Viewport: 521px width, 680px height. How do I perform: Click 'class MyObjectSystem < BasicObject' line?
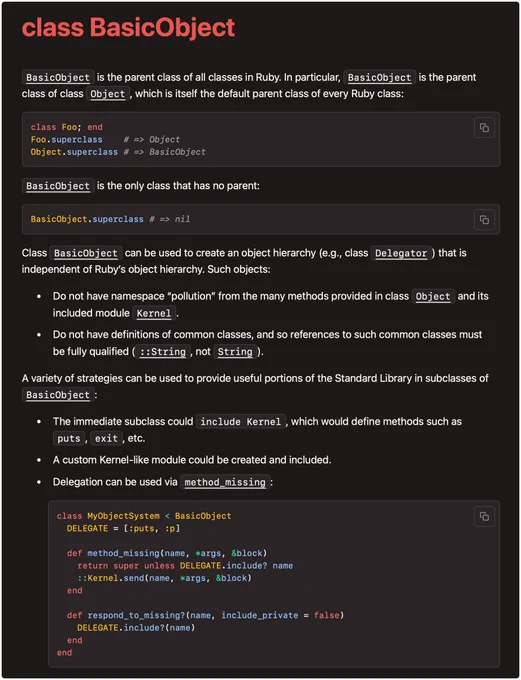[x=144, y=516]
